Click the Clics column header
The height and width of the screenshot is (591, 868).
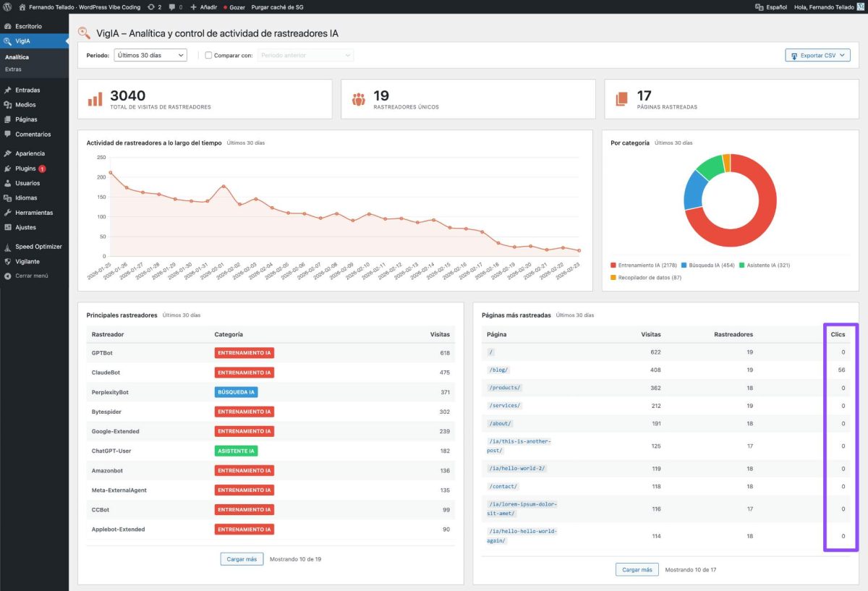(x=838, y=334)
